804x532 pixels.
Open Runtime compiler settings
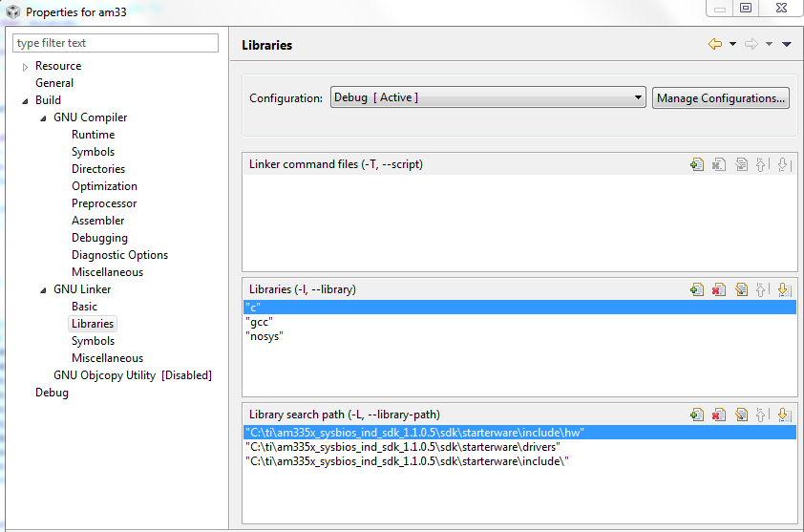pyautogui.click(x=94, y=135)
